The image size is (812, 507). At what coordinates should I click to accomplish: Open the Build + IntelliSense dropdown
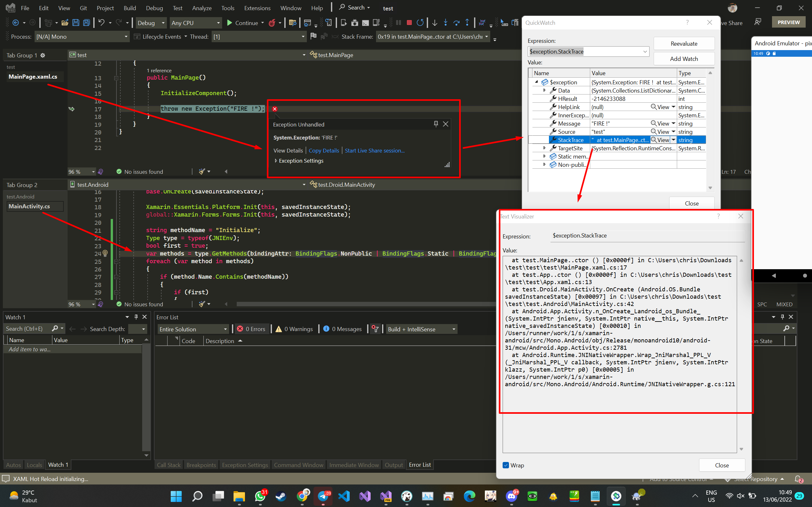421,329
